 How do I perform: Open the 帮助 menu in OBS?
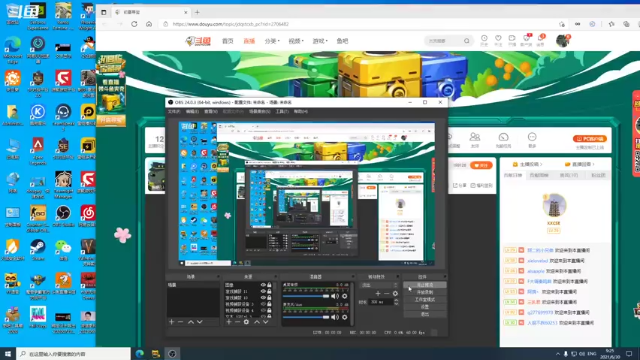pos(301,111)
